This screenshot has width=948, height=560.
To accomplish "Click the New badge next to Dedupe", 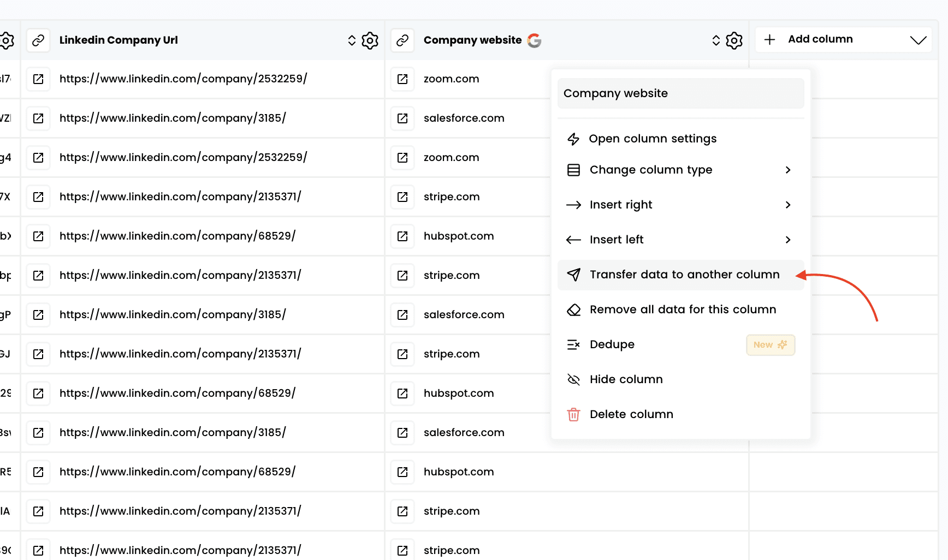I will pos(771,345).
